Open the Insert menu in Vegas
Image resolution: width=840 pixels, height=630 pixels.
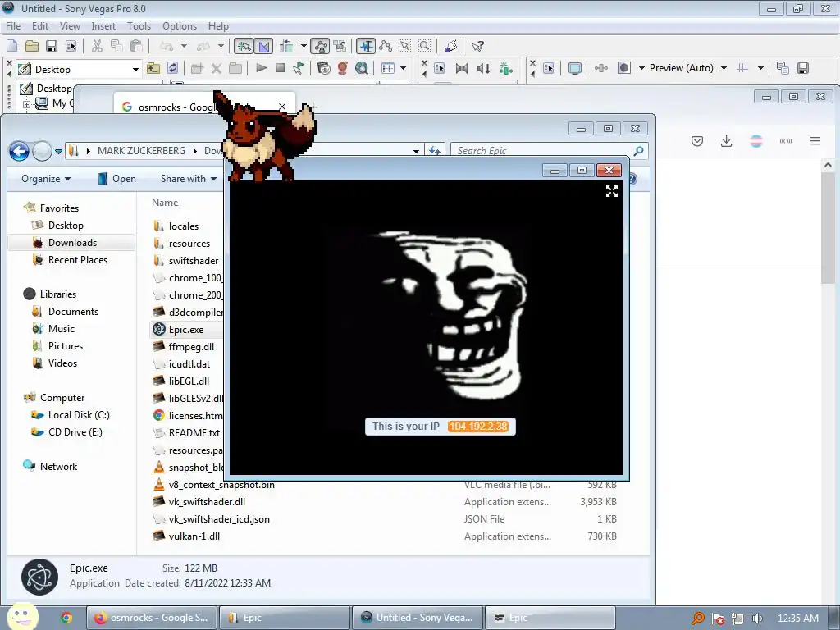tap(103, 25)
